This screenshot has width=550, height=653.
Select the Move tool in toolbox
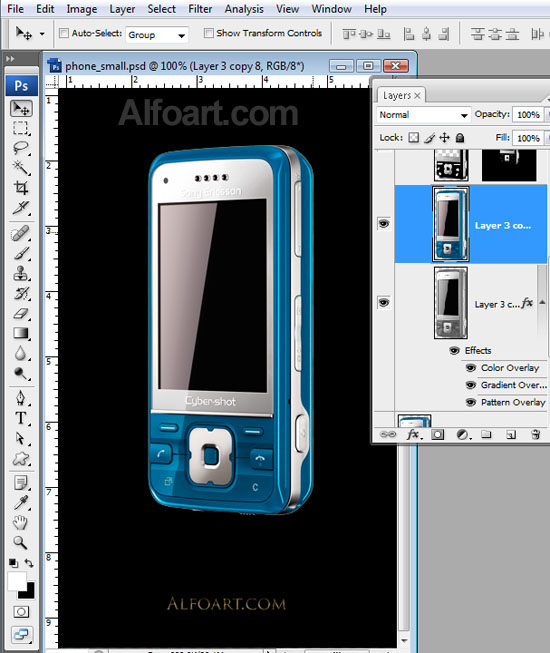click(21, 109)
